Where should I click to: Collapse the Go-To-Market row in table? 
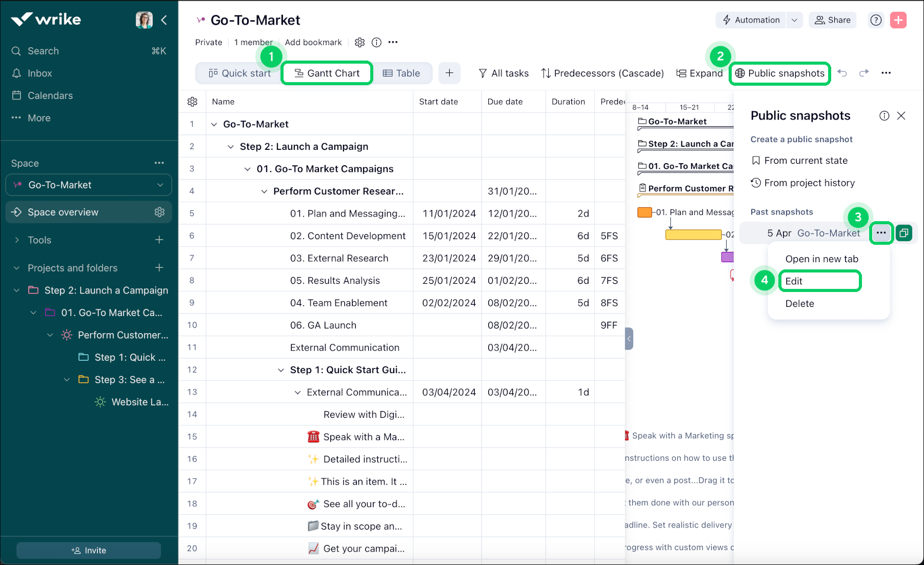(214, 124)
